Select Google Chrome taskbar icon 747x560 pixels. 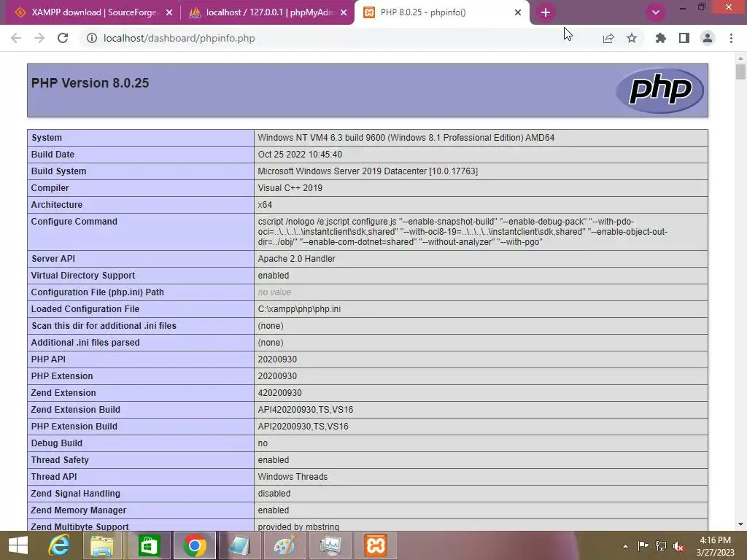(x=194, y=545)
